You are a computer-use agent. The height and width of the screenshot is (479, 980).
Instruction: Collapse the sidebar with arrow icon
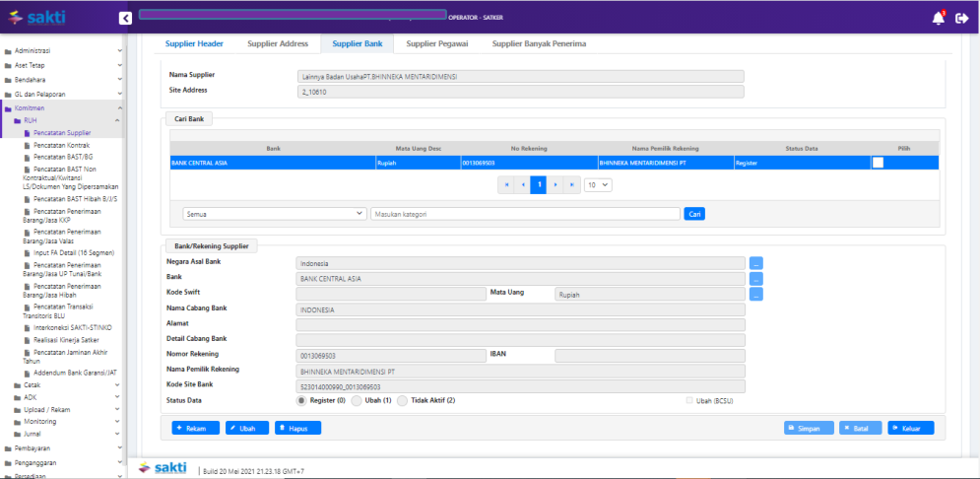(x=125, y=18)
